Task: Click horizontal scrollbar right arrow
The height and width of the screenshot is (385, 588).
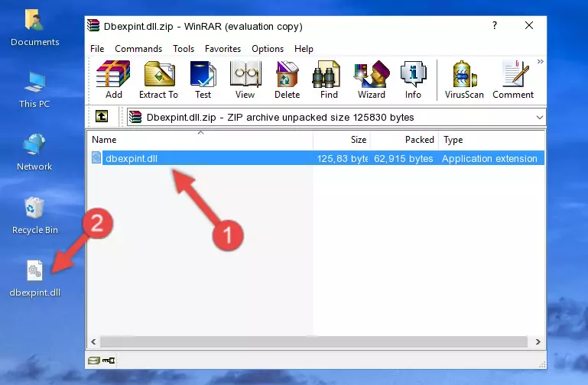Action: [538, 341]
